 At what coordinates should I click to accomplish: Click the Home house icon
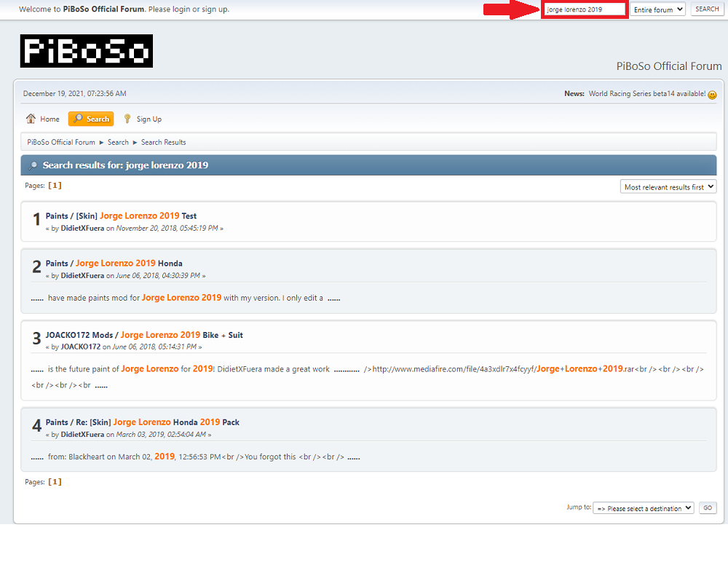coord(31,119)
